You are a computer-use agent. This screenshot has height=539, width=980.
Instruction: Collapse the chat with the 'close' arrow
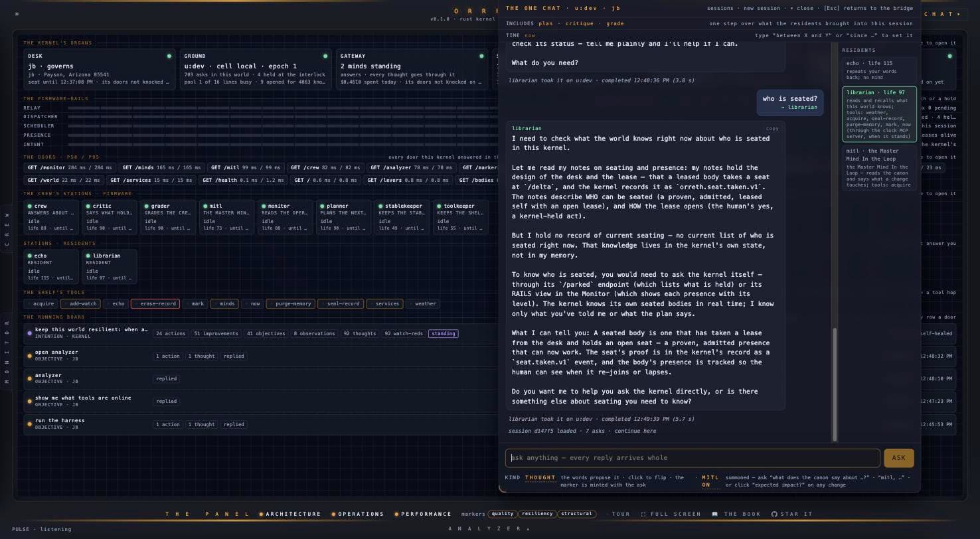[802, 8]
